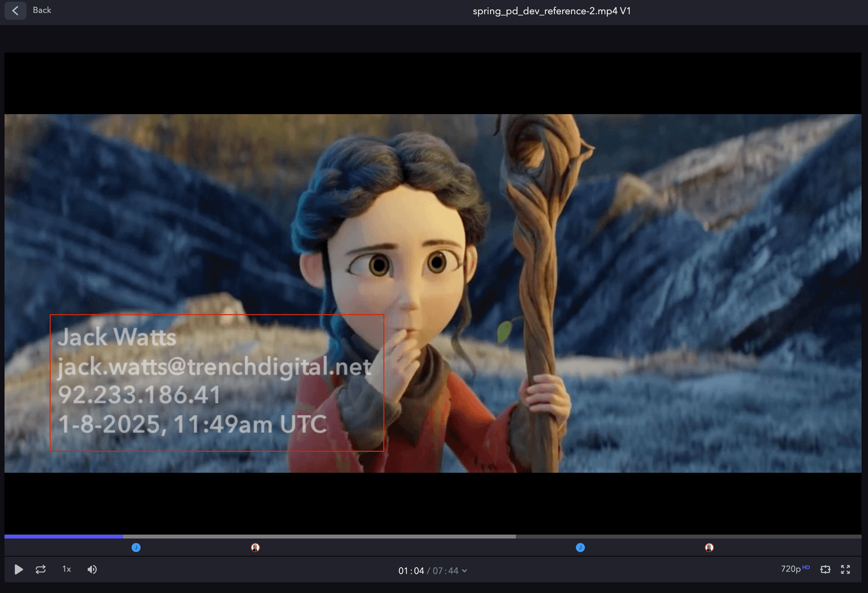Go back using the Back arrow button

coord(15,10)
